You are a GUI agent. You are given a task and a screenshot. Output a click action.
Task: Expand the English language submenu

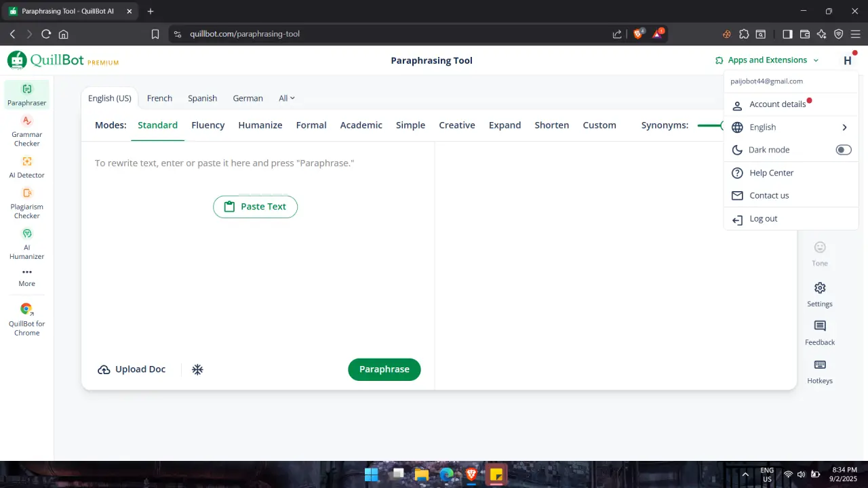click(791, 127)
